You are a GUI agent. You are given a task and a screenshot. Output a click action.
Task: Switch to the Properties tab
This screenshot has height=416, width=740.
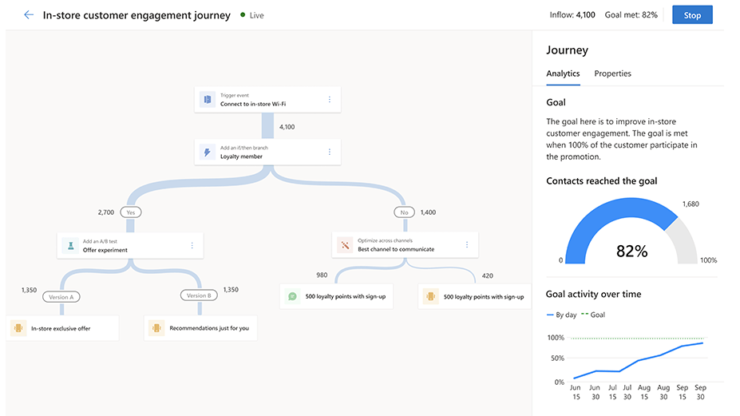[x=612, y=74]
